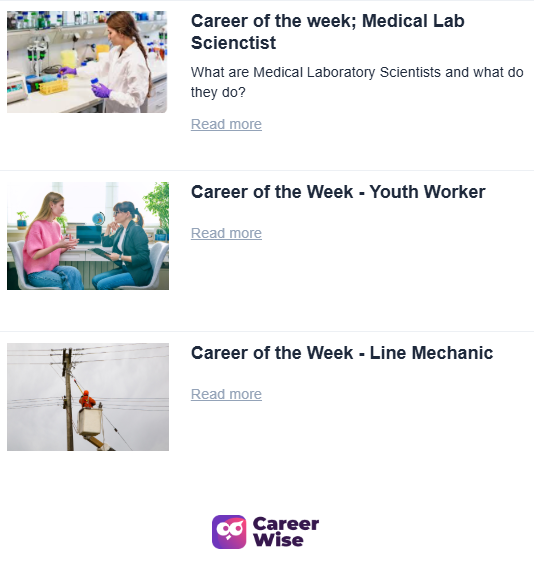
Task: Click the CareerWise wordmark text
Action: click(x=285, y=532)
